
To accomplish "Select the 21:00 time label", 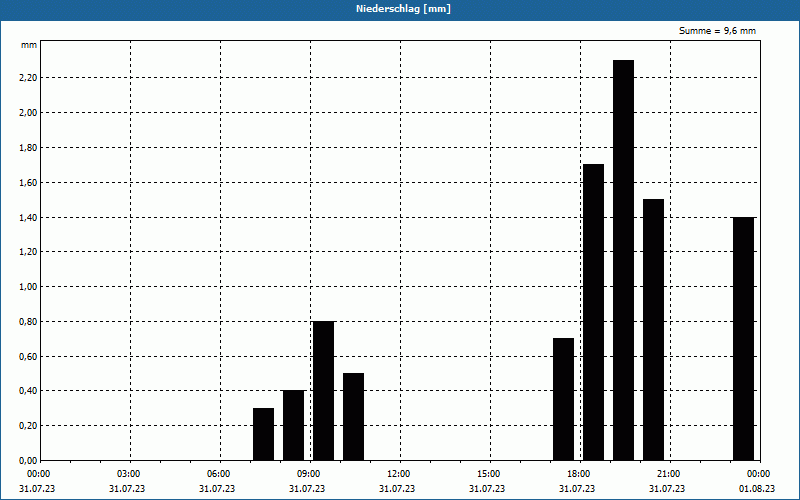I will 668,474.
